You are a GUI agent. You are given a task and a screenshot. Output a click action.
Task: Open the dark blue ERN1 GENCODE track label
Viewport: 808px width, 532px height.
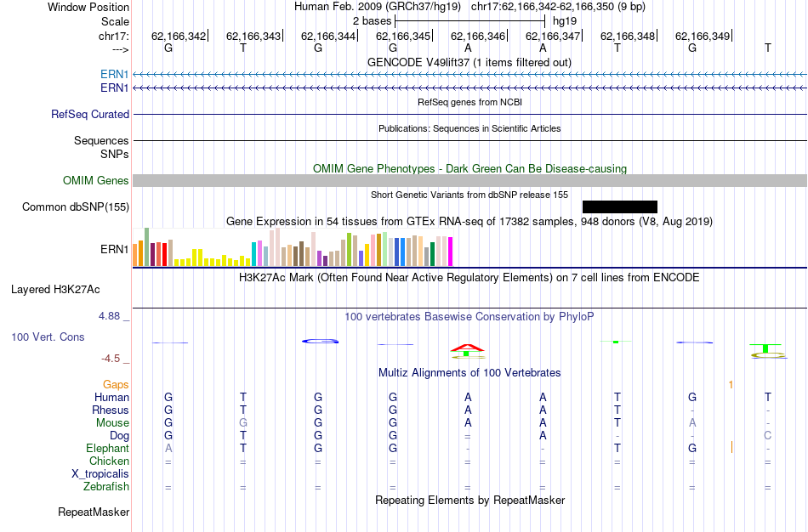115,88
